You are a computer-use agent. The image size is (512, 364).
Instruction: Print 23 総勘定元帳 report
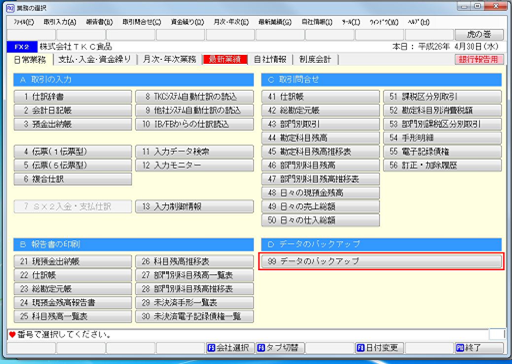click(x=73, y=289)
